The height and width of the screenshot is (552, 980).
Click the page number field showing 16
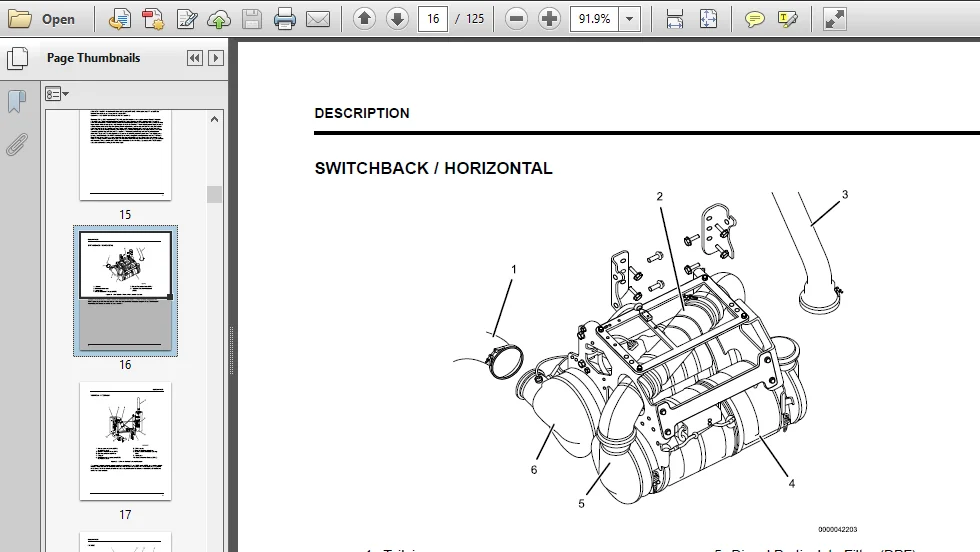click(x=433, y=19)
